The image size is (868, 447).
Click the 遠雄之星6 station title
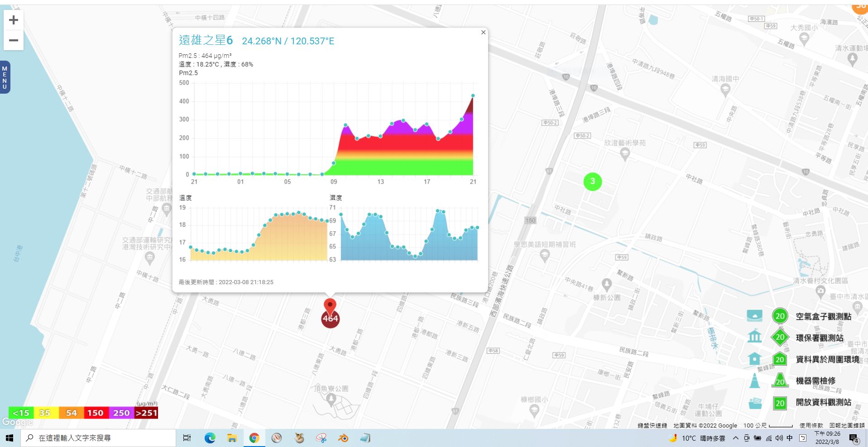206,40
